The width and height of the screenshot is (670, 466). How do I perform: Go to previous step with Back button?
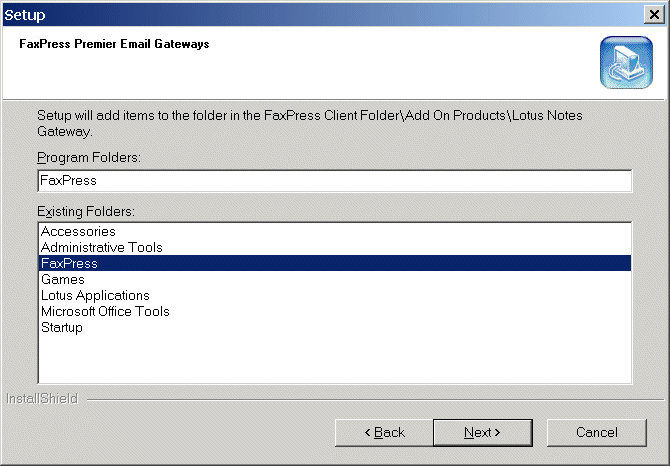pyautogui.click(x=384, y=433)
